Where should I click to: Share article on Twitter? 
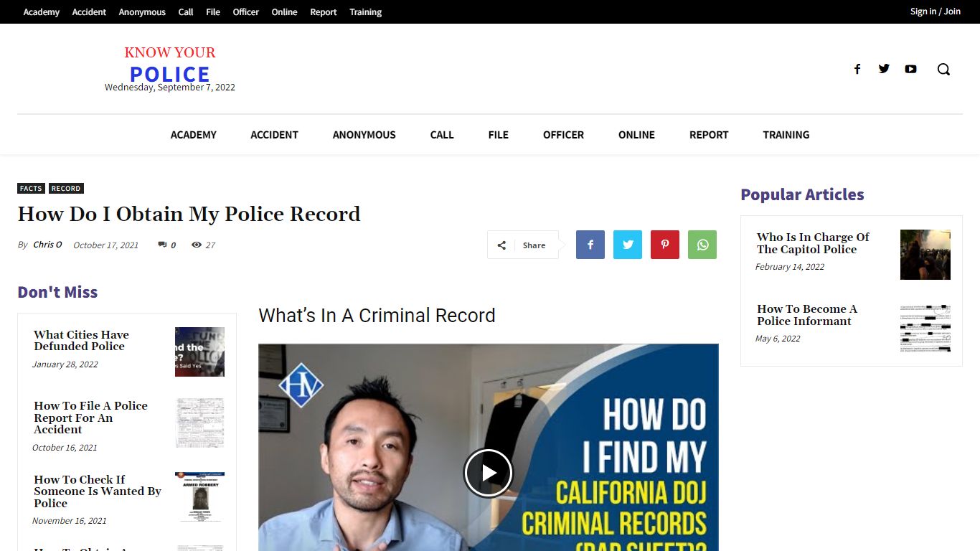(628, 245)
